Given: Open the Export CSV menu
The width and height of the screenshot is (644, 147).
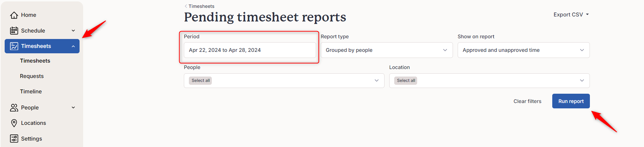Looking at the screenshot, I should click(571, 15).
